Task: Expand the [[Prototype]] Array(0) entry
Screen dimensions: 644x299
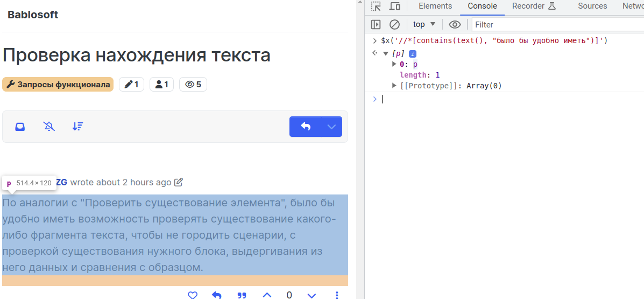Action: point(394,86)
